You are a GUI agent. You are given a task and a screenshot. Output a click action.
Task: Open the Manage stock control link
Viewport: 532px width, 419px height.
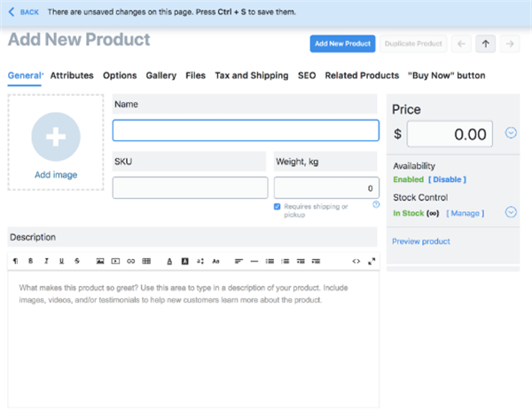point(465,213)
